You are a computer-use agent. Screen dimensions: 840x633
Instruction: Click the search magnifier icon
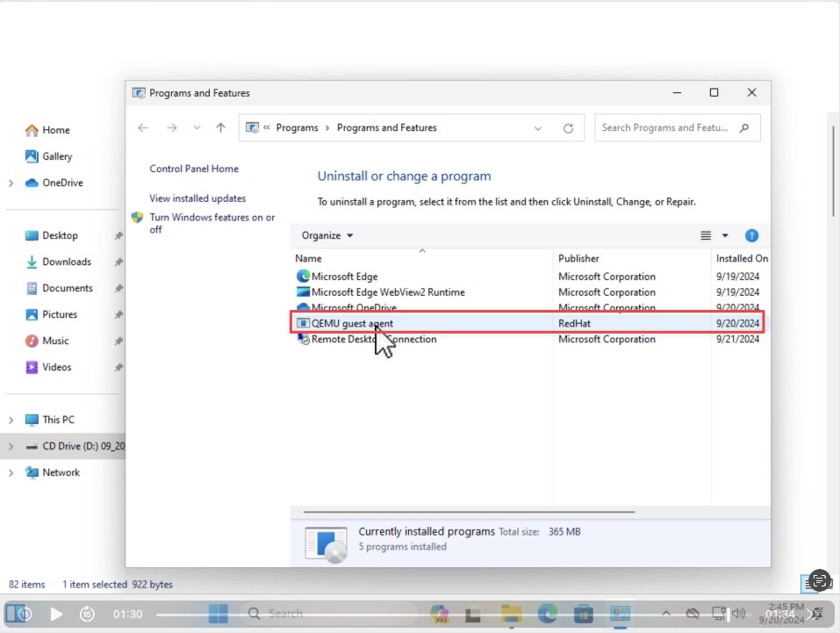pos(744,127)
